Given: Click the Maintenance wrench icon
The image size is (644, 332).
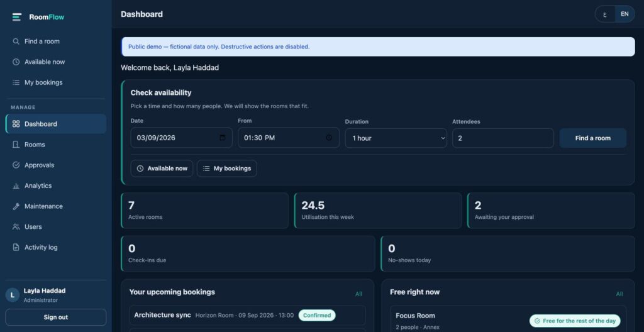Looking at the screenshot, I should pyautogui.click(x=16, y=206).
